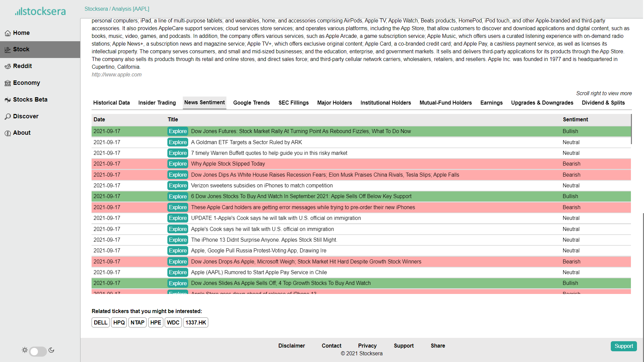Click the Economy bank icon
Viewport: 644px width, 362px height.
tap(8, 83)
